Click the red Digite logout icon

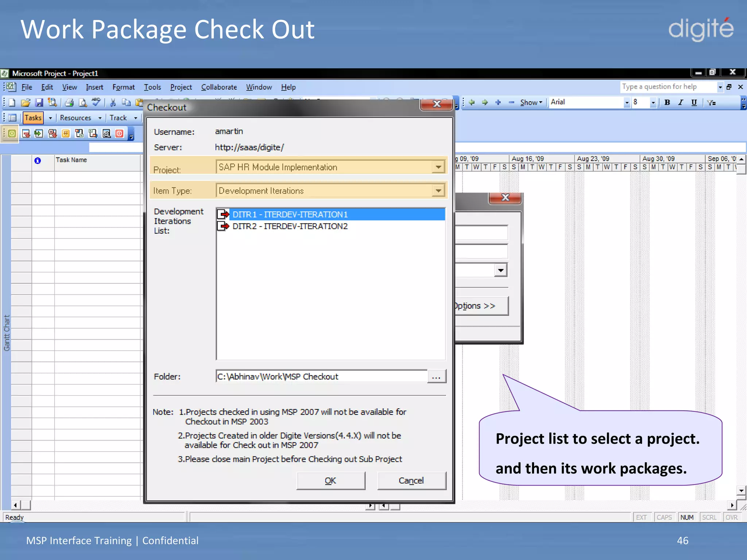click(120, 133)
